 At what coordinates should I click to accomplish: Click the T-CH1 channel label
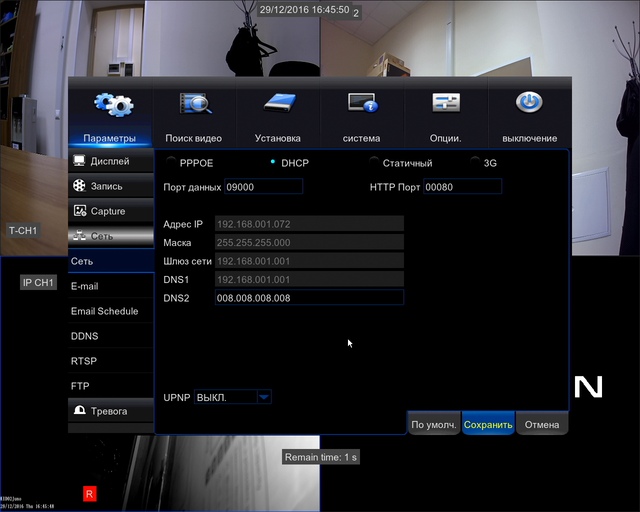23,231
